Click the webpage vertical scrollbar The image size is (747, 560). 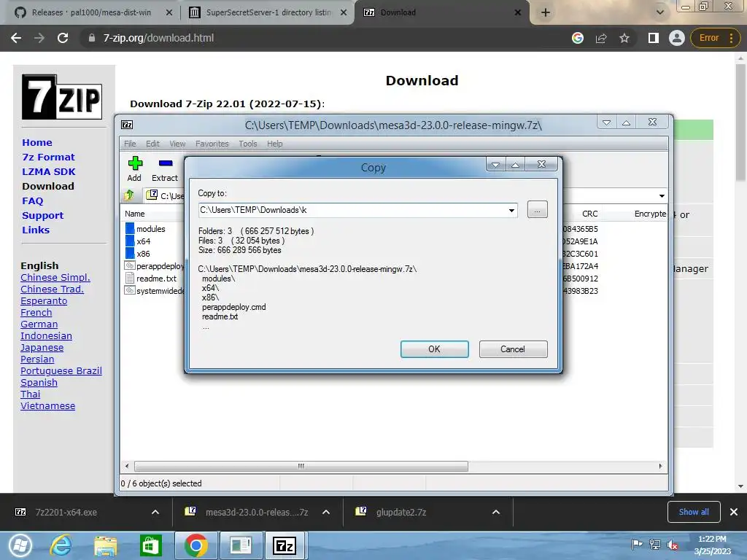(740, 122)
